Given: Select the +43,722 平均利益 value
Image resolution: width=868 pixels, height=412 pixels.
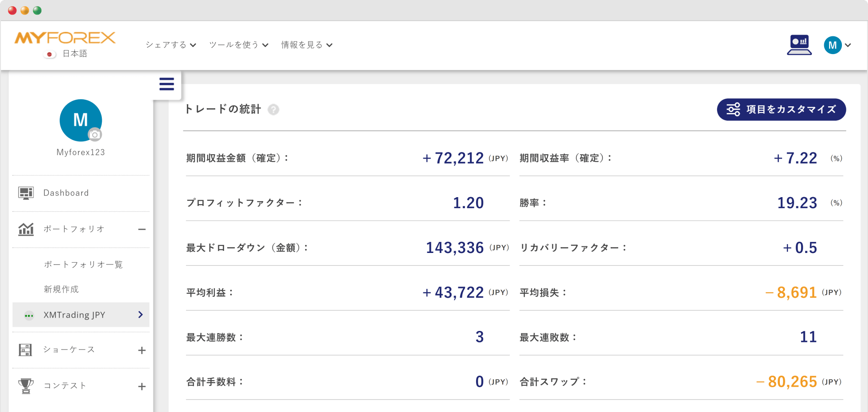Looking at the screenshot, I should click(453, 292).
